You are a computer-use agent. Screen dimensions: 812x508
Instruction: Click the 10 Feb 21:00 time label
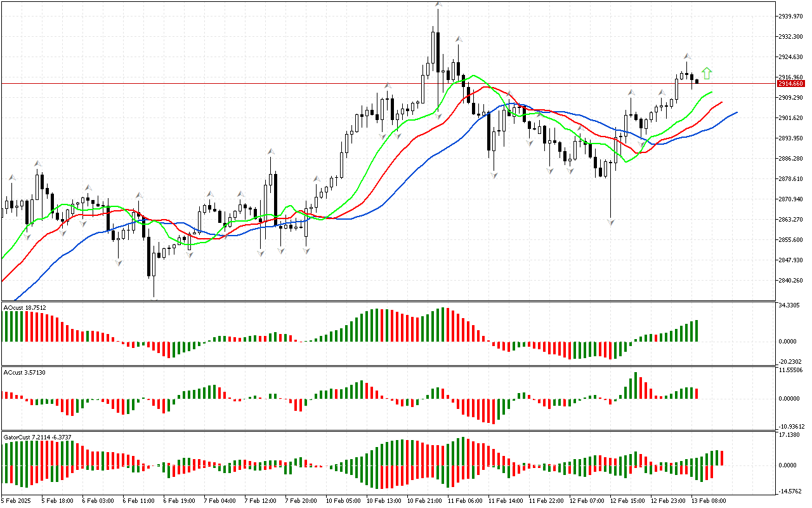pos(424,501)
